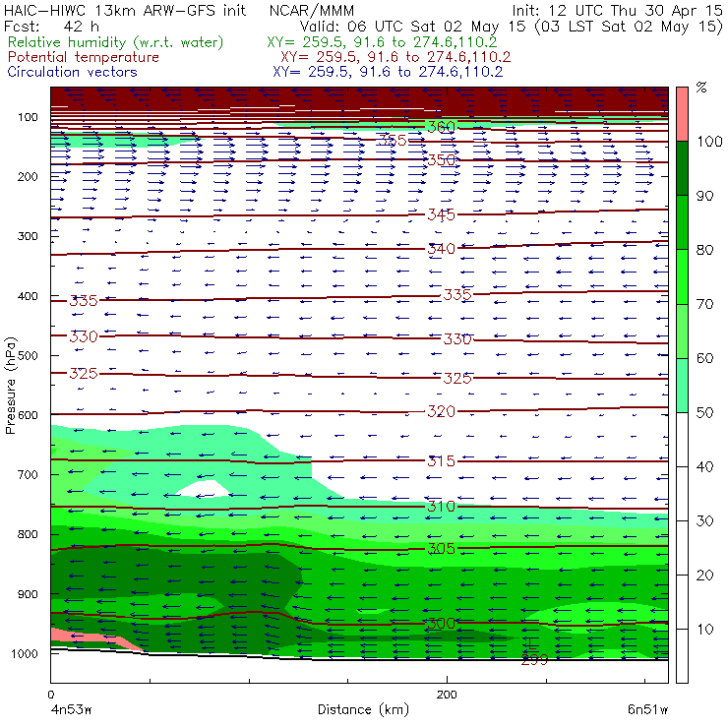This screenshot has height=728, width=728.
Task: Click the '300' contour label
Action: point(441,623)
